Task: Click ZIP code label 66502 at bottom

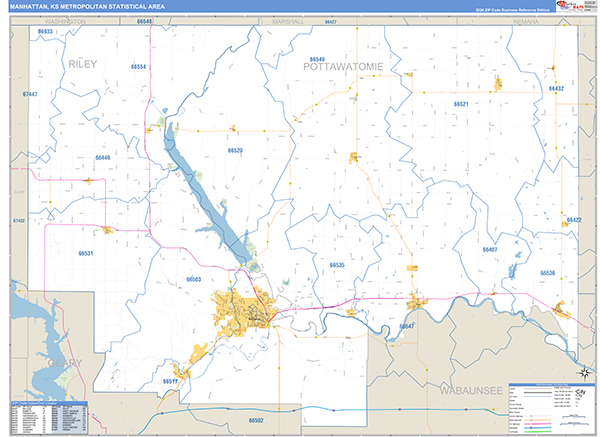Action: pos(256,421)
